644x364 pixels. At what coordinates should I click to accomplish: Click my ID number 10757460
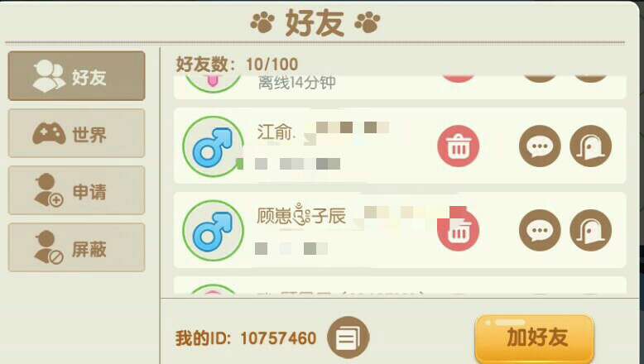point(278,338)
